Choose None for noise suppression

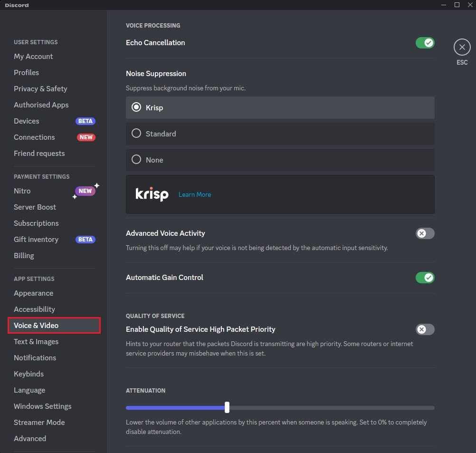click(136, 160)
